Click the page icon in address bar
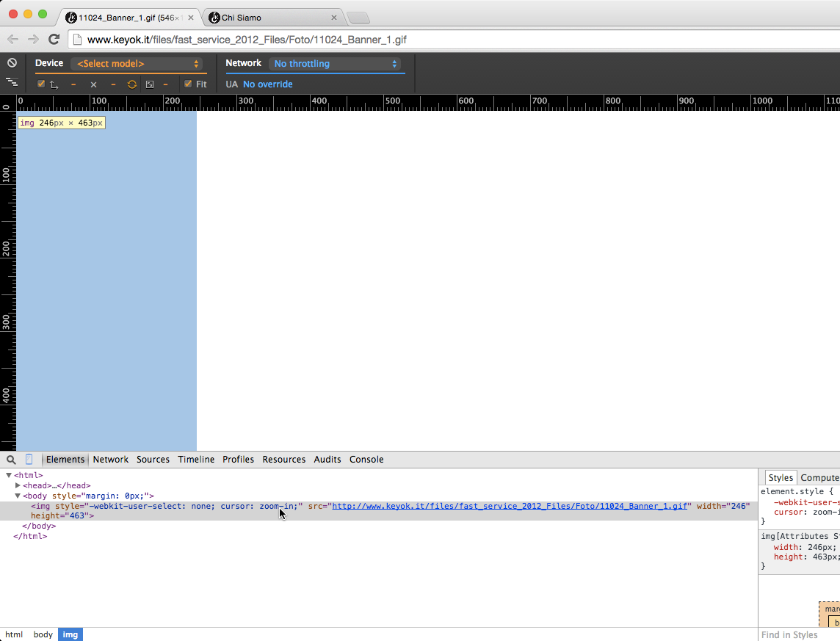Image resolution: width=840 pixels, height=641 pixels. click(x=77, y=40)
